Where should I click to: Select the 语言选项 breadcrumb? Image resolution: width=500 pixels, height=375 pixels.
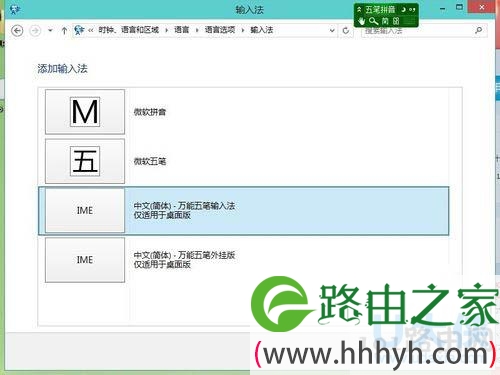220,30
